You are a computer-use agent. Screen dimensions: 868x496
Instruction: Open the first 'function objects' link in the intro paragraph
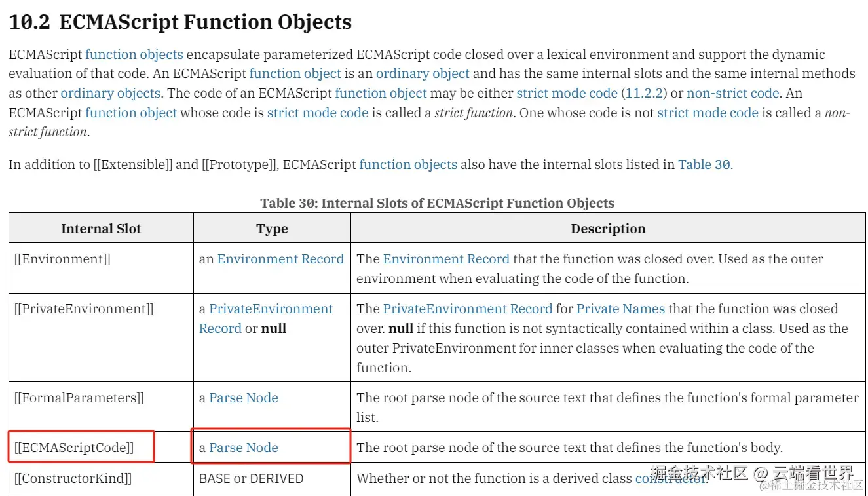pos(134,54)
